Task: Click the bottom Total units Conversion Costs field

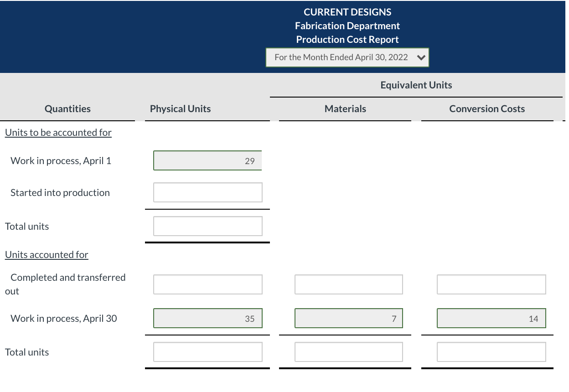Action: 491,352
